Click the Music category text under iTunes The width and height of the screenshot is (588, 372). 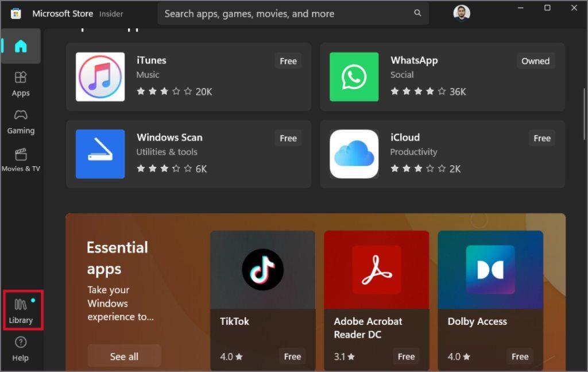coord(148,74)
